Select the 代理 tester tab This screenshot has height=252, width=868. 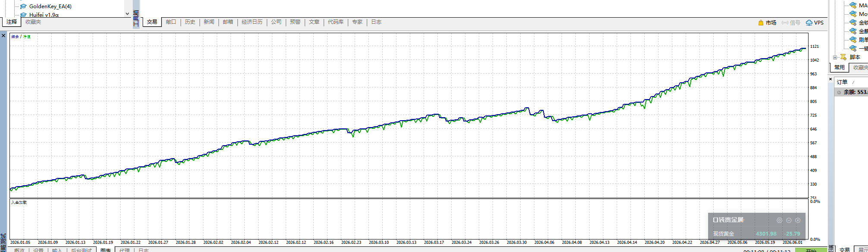pyautogui.click(x=125, y=250)
